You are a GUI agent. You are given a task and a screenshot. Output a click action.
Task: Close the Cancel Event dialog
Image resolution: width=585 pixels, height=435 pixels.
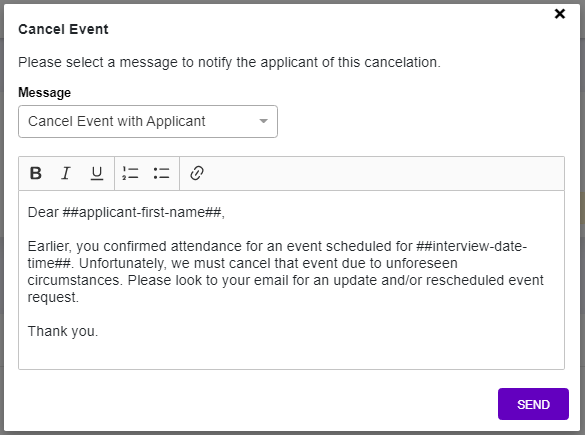[x=560, y=14]
